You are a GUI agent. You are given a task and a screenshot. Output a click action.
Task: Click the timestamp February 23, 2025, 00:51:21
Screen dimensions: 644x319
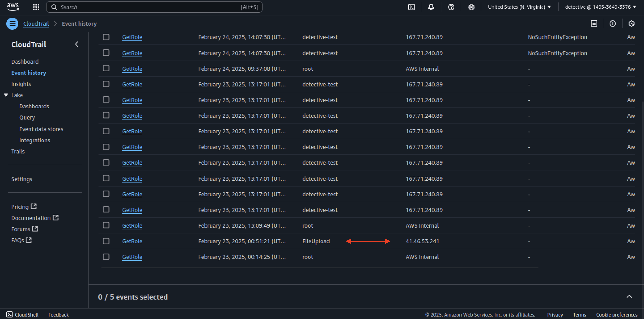click(242, 241)
